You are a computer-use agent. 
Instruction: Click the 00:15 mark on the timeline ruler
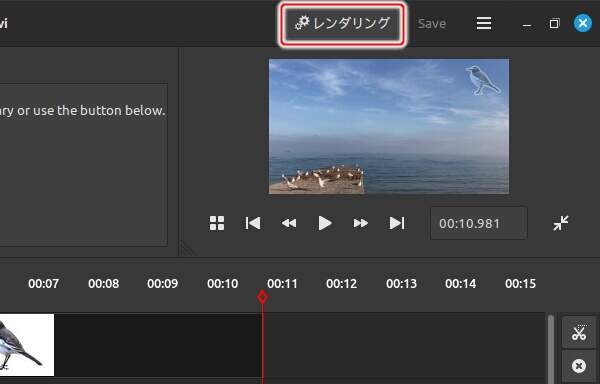pos(520,284)
